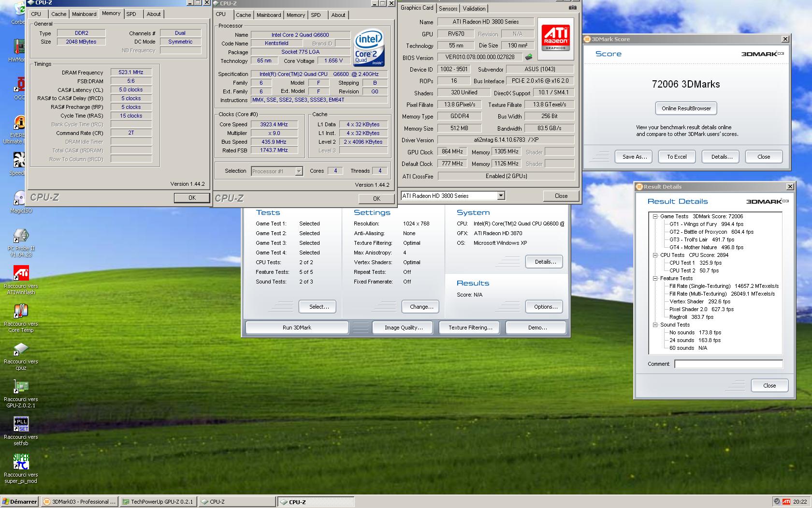Image resolution: width=812 pixels, height=508 pixels.
Task: Click the GPU-Z screenshot camera icon
Action: click(572, 8)
